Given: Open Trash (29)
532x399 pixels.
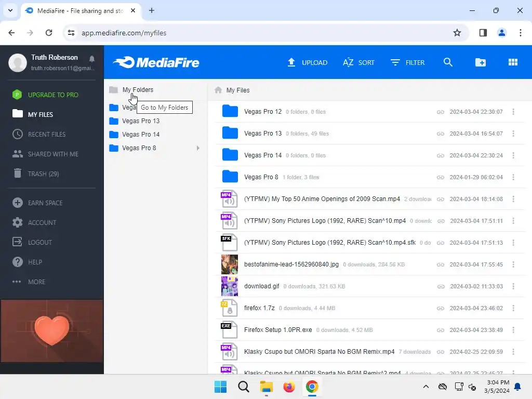Looking at the screenshot, I should (x=36, y=174).
